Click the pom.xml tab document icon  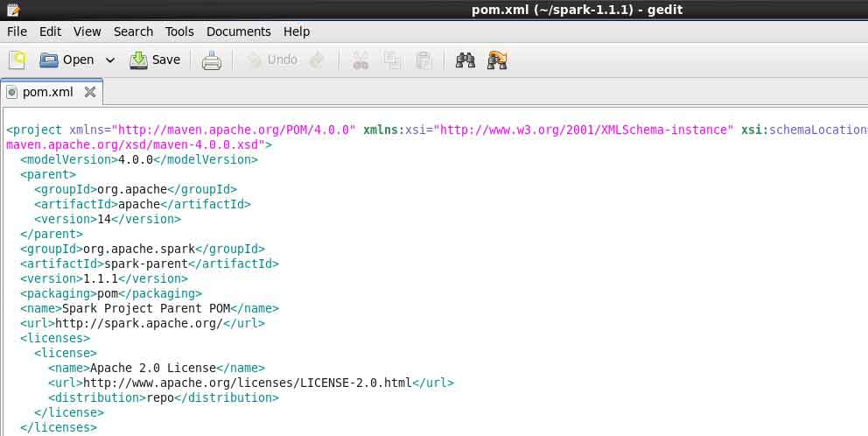[x=11, y=92]
